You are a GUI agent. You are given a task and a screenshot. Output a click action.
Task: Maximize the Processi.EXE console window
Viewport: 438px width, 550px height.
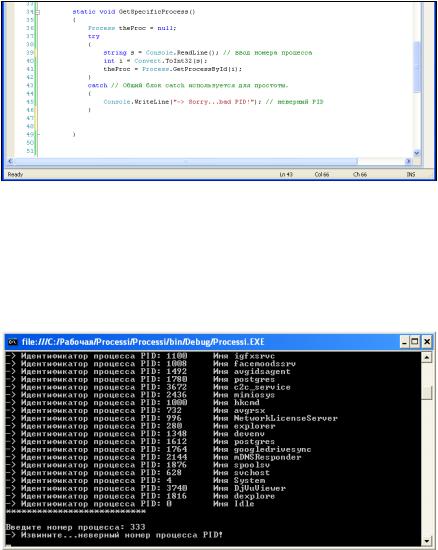click(x=415, y=342)
